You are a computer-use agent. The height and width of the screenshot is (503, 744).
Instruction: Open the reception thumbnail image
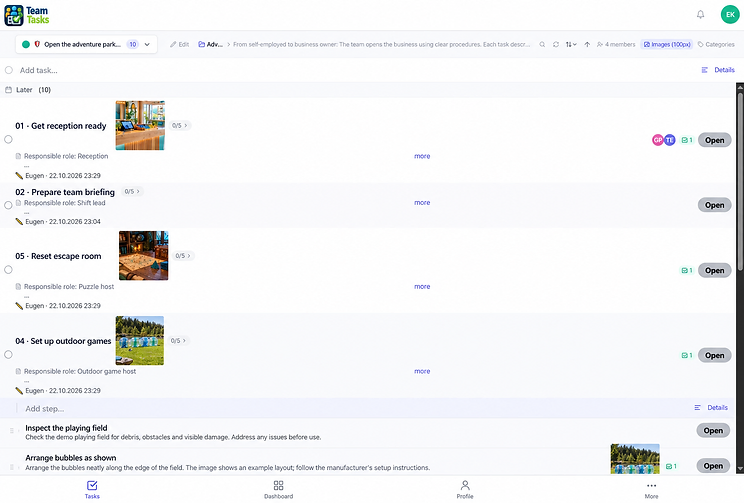pos(140,125)
